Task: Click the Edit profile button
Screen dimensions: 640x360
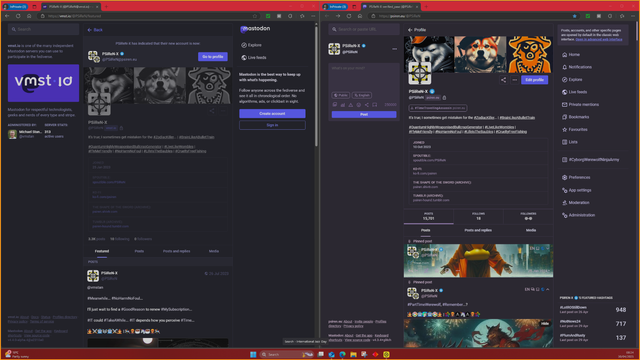Action: (x=534, y=80)
